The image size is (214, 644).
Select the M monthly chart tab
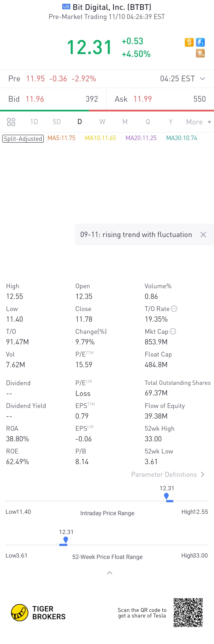tap(125, 122)
